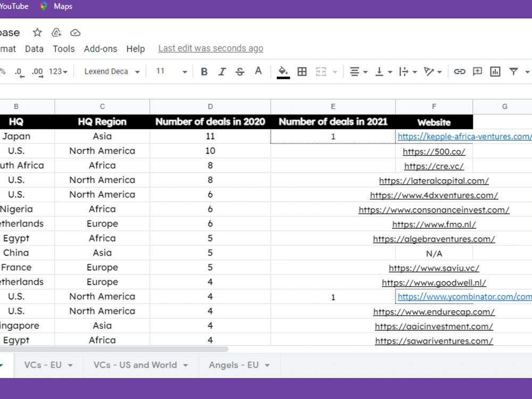
Task: Select column C header
Action: coord(102,106)
